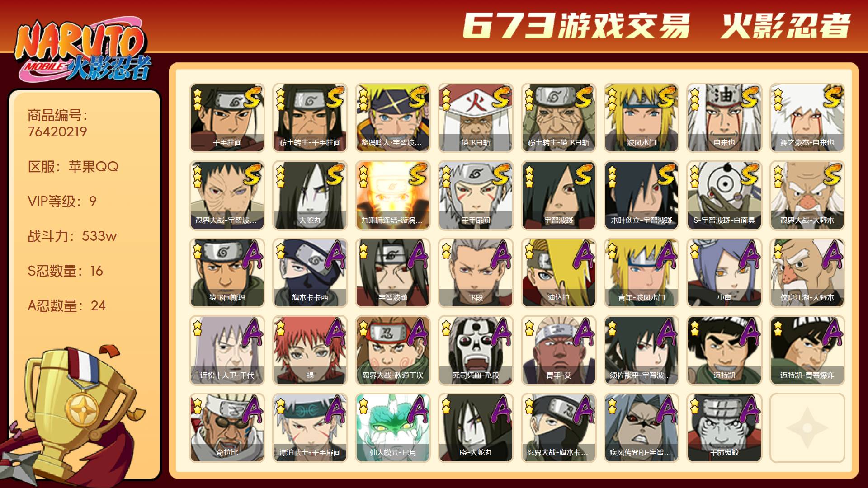868x488 pixels.
Task: Open the 仙人模式-巳月 card
Action: click(x=392, y=428)
